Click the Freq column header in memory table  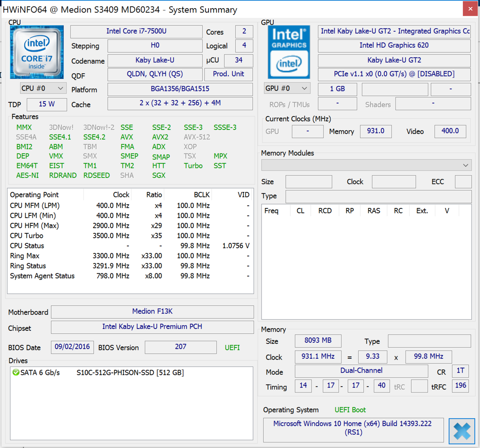[x=276, y=211]
